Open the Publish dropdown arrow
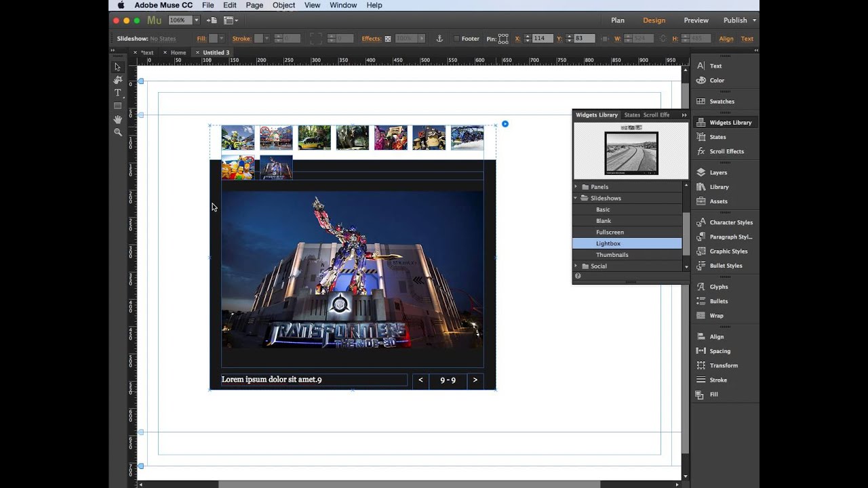 coord(754,20)
